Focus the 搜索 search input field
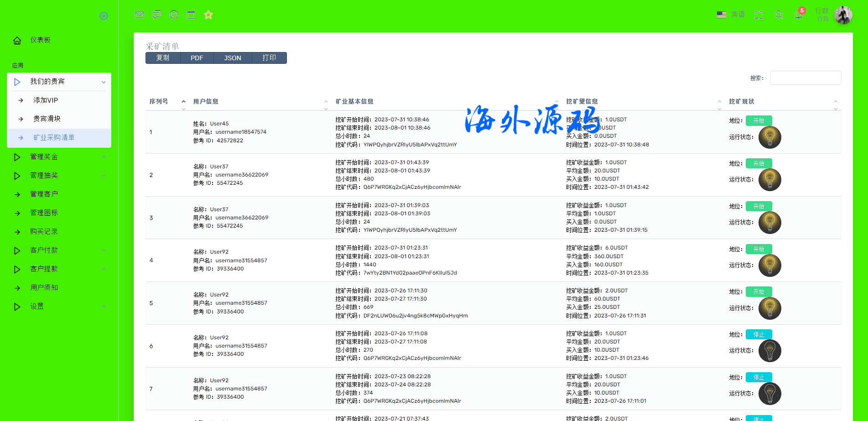 [x=805, y=78]
